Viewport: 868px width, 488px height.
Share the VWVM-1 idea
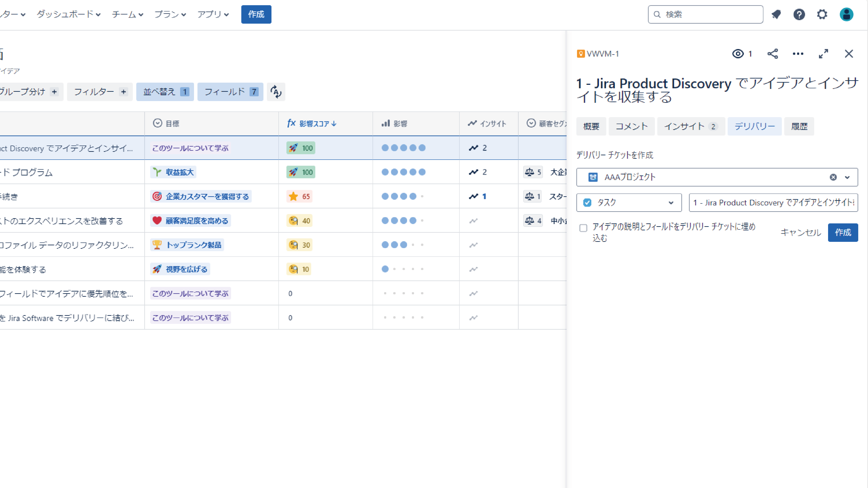pos(773,54)
